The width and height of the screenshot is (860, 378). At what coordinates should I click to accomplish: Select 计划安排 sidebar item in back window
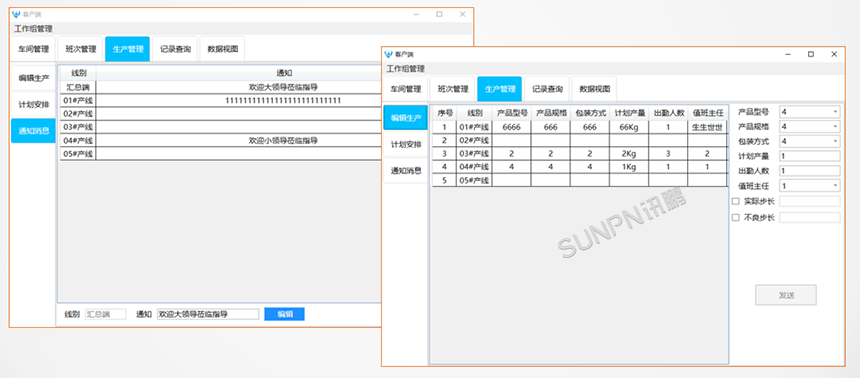coord(33,104)
